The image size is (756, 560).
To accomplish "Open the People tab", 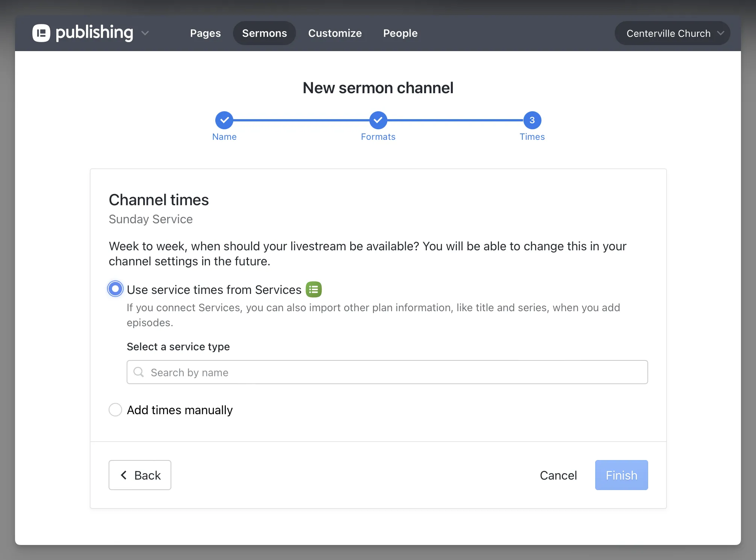I will [x=400, y=33].
